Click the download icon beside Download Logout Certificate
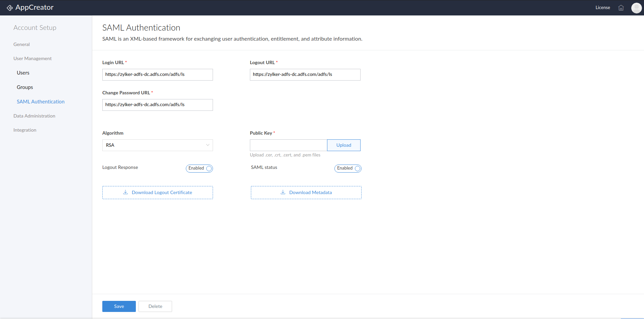 point(125,192)
